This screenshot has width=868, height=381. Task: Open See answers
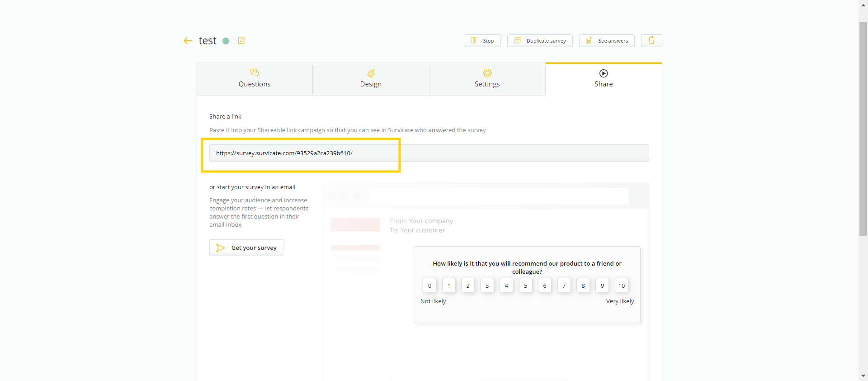[x=607, y=41]
